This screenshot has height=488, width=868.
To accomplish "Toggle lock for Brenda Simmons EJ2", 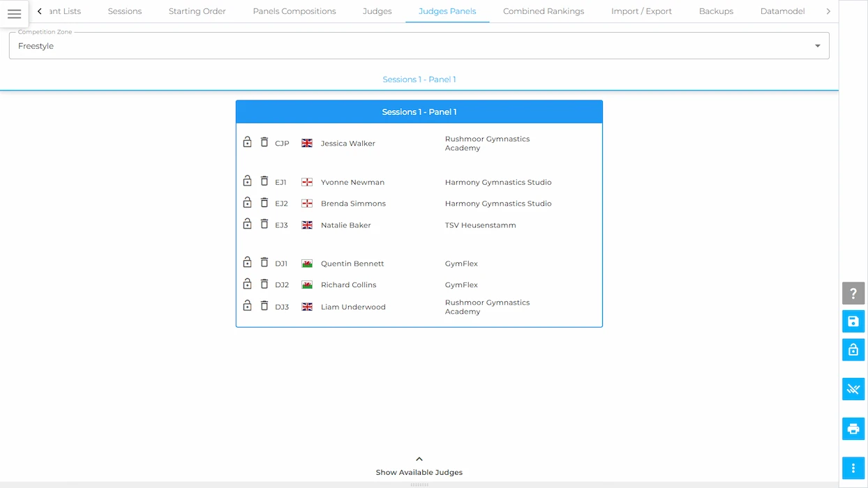I will click(247, 203).
